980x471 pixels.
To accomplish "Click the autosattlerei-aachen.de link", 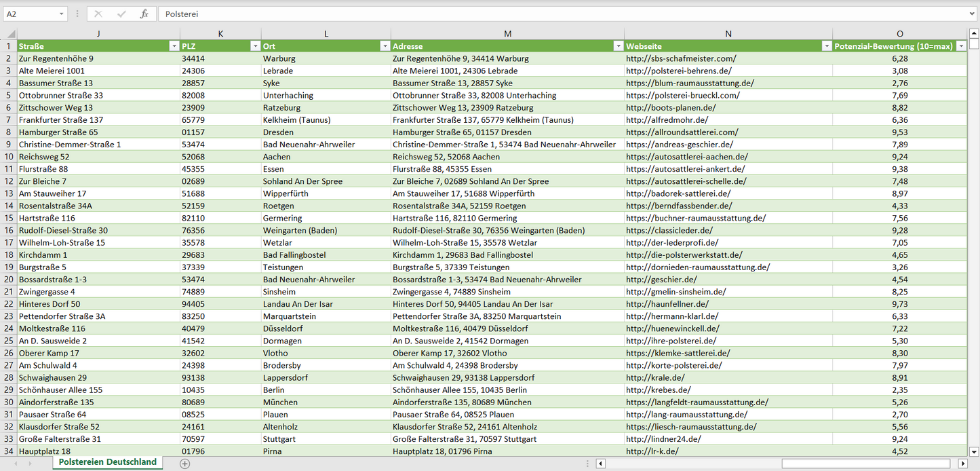I will (686, 157).
